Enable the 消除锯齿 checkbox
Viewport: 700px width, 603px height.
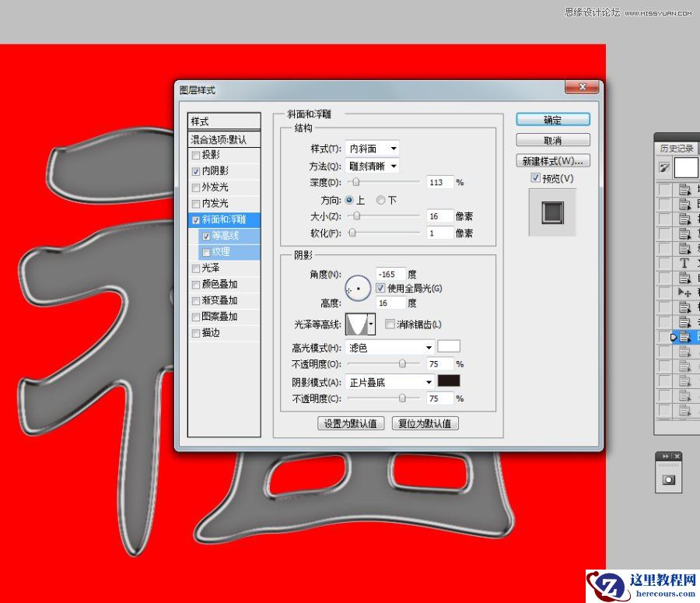tap(389, 324)
